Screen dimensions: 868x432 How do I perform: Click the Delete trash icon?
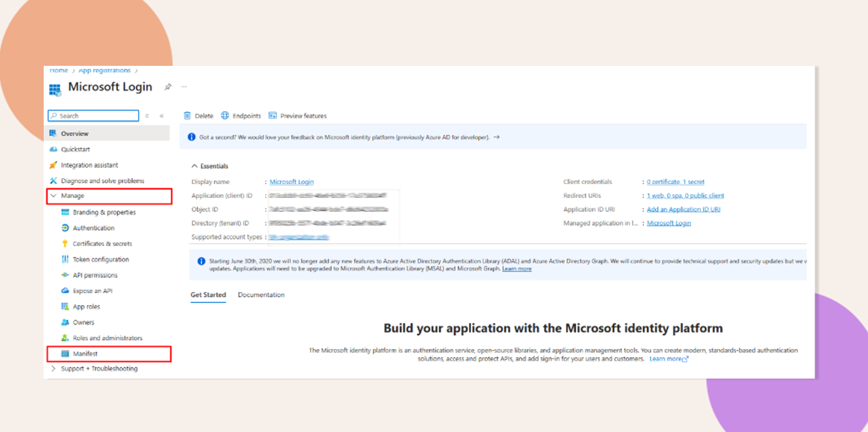pyautogui.click(x=187, y=115)
